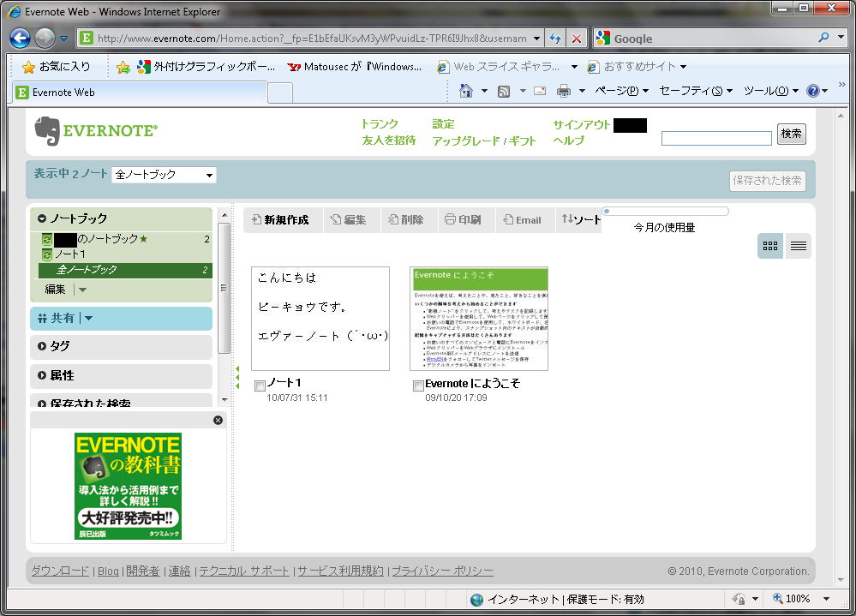Open a new blank browser tab
This screenshot has height=616, width=856.
(280, 93)
